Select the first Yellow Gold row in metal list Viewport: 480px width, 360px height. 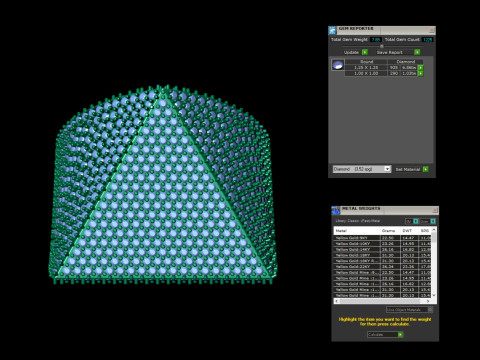[x=382, y=238]
